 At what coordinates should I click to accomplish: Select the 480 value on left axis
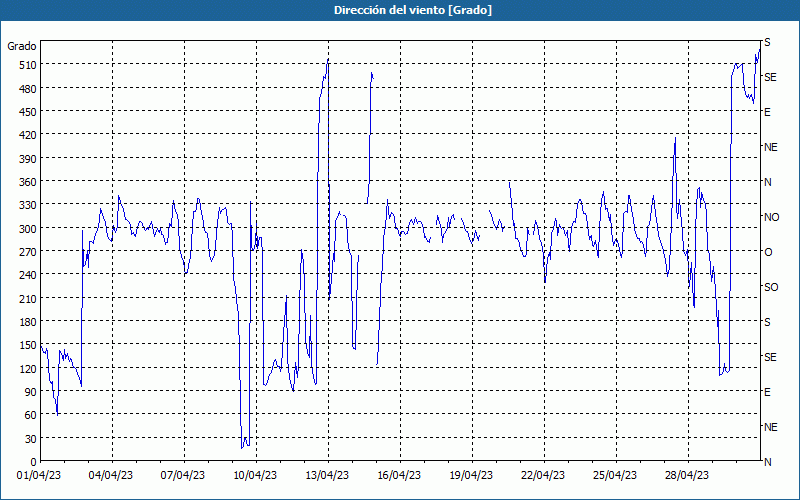coord(28,89)
